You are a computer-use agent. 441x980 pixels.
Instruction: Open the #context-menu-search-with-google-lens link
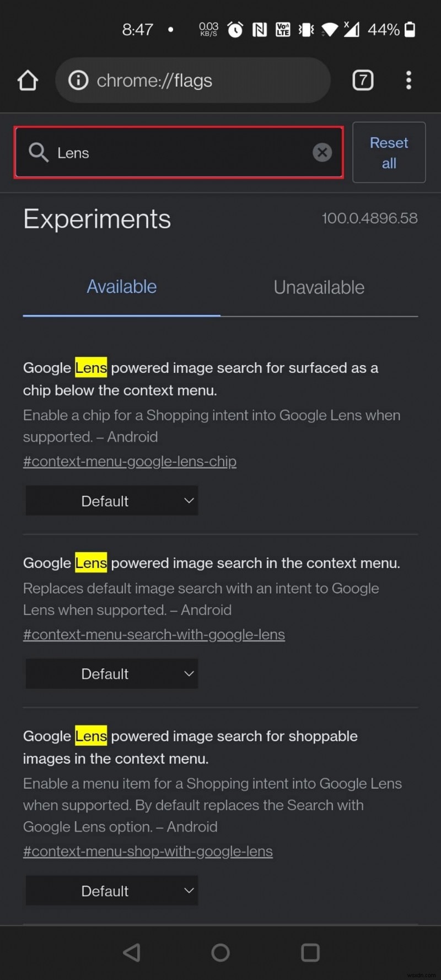tap(154, 634)
